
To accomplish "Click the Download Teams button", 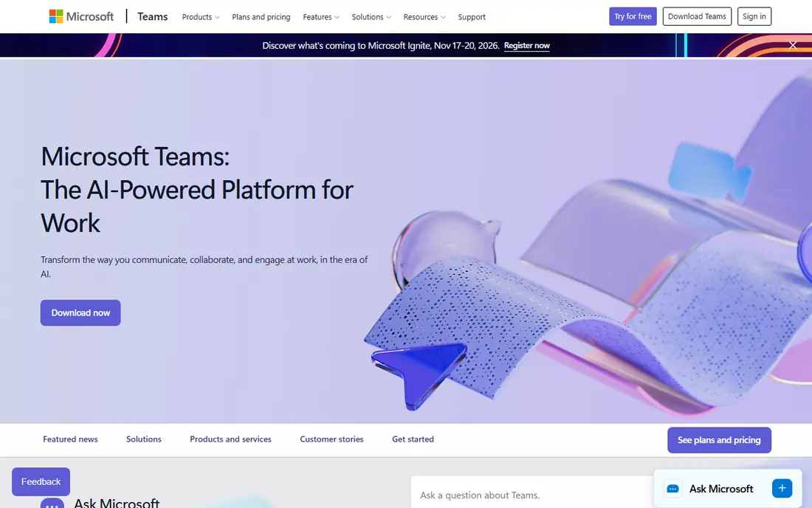I will point(697,16).
